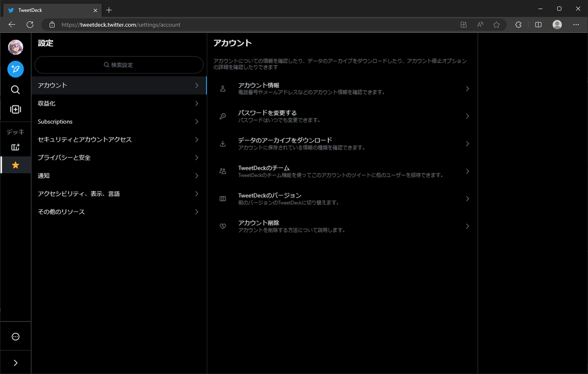This screenshot has height=374, width=588.
Task: Expand the chevron on the Subscriptions row
Action: 196,122
